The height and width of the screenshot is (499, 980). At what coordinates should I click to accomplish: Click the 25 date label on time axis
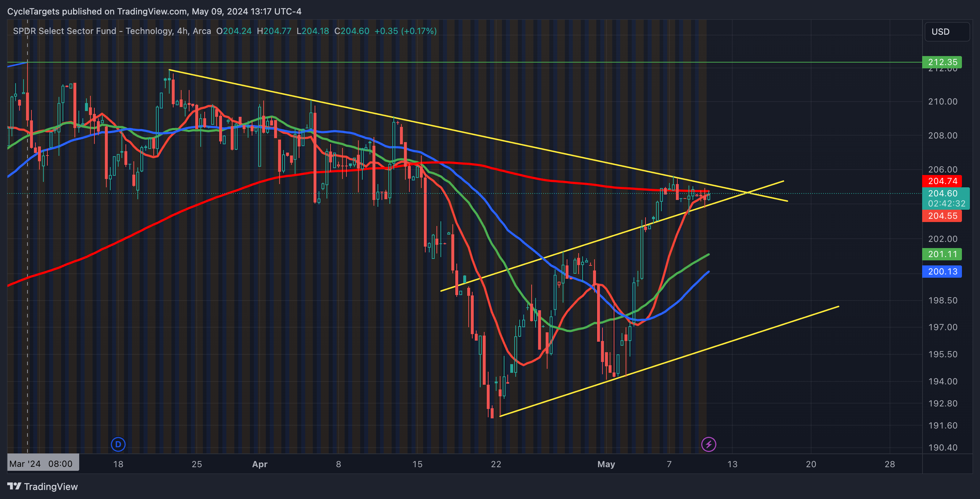click(x=197, y=464)
